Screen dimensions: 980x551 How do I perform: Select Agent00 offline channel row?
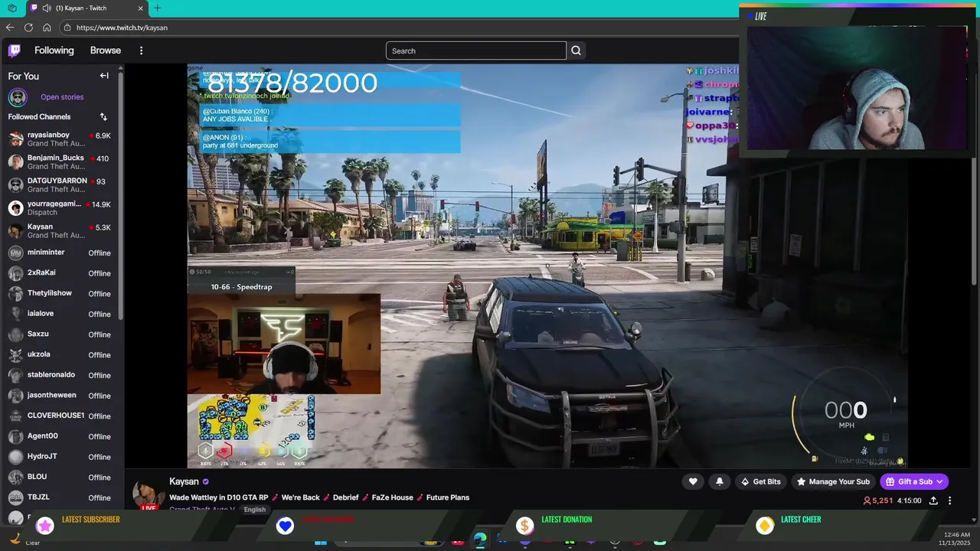[60, 436]
